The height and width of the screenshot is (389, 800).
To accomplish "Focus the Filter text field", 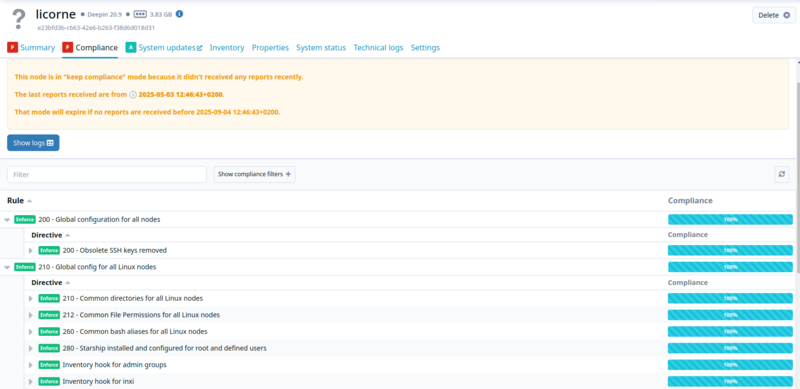I will pyautogui.click(x=107, y=174).
